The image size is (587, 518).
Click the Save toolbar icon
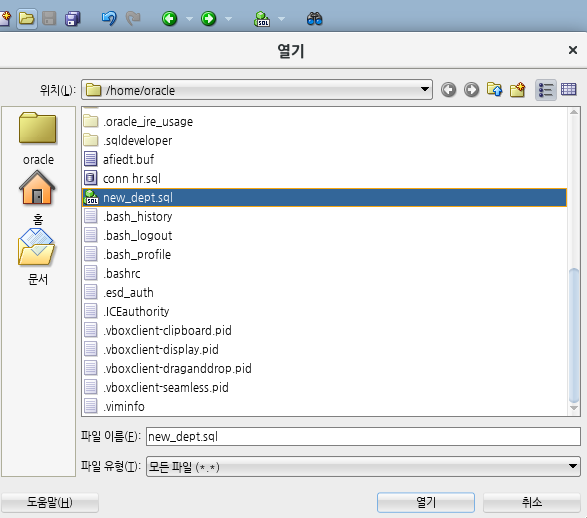[49, 18]
